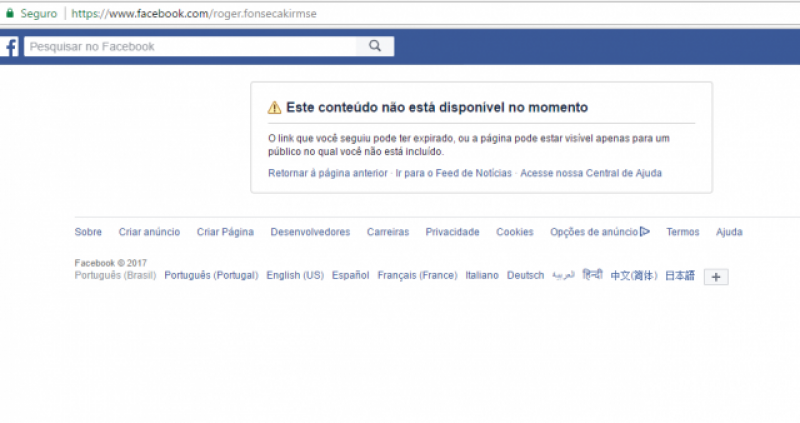Open Ajuda footer link
This screenshot has height=423, width=800.
(x=729, y=232)
